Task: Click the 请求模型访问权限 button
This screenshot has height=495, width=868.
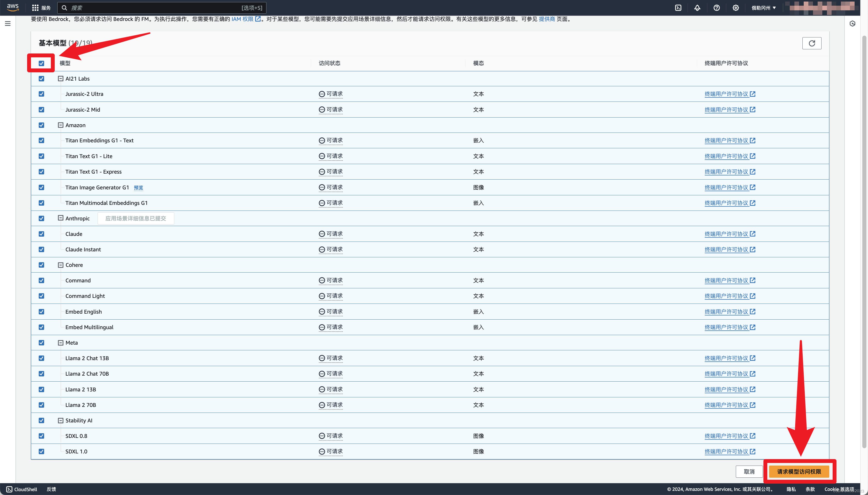Action: pyautogui.click(x=799, y=471)
